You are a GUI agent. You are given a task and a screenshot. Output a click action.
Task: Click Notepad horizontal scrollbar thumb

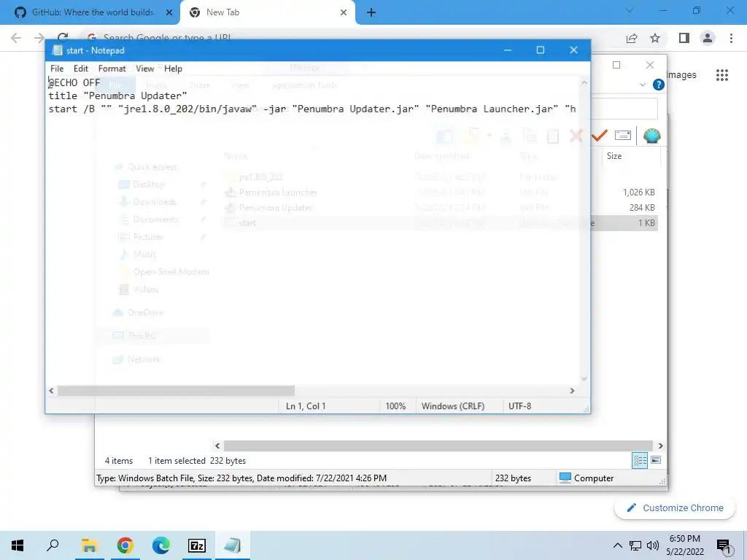pos(176,391)
